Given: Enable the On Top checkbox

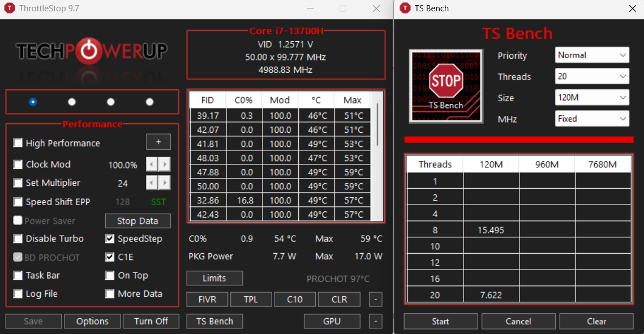Looking at the screenshot, I should click(x=110, y=275).
